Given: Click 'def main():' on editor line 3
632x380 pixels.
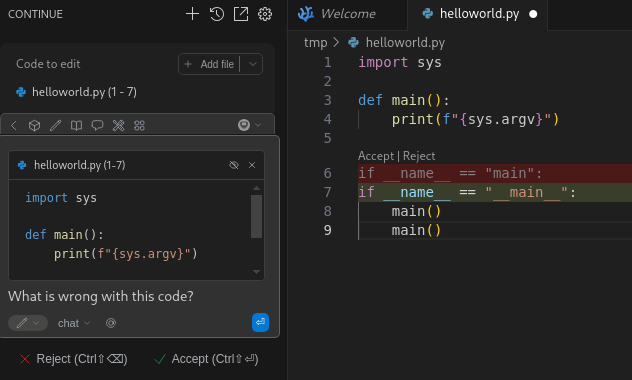Looking at the screenshot, I should [403, 100].
